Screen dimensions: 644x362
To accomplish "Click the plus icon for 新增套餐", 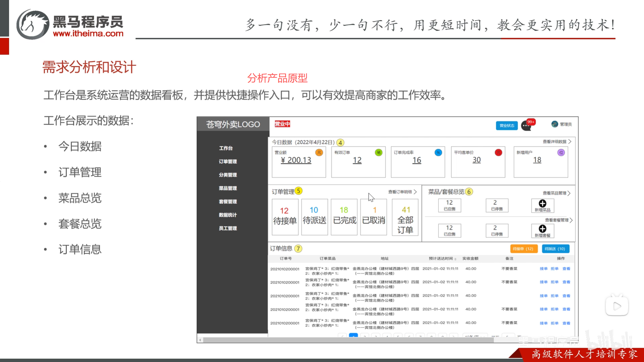I will (x=542, y=229).
